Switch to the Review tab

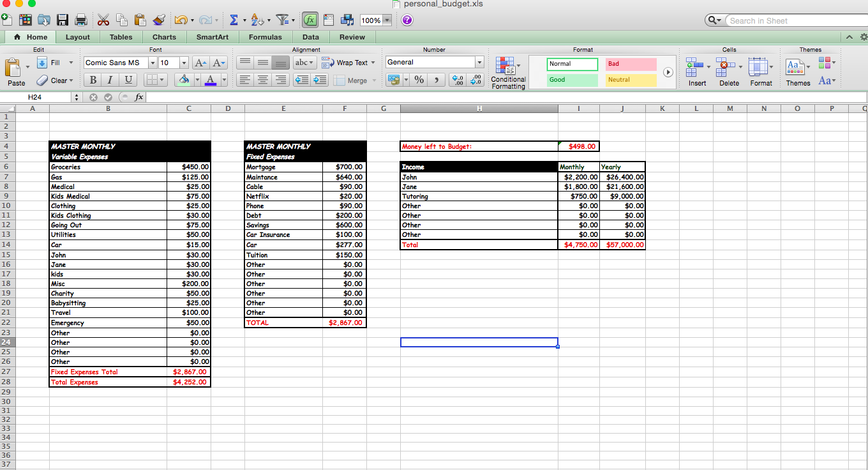coord(352,37)
